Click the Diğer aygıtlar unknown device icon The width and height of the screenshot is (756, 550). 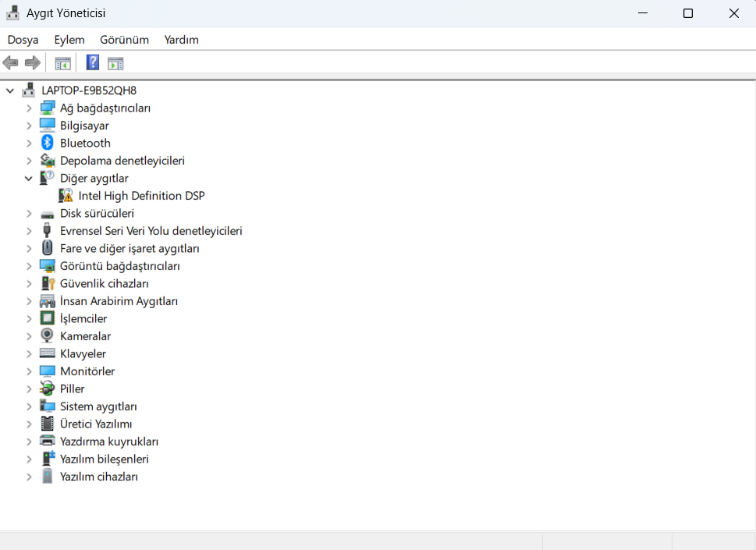(48, 178)
